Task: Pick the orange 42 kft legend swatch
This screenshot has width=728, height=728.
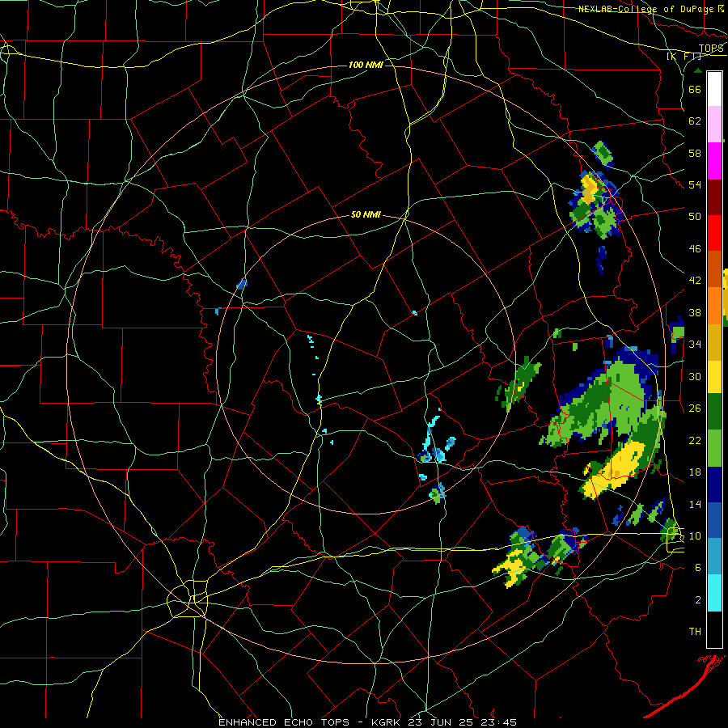Action: (x=714, y=306)
